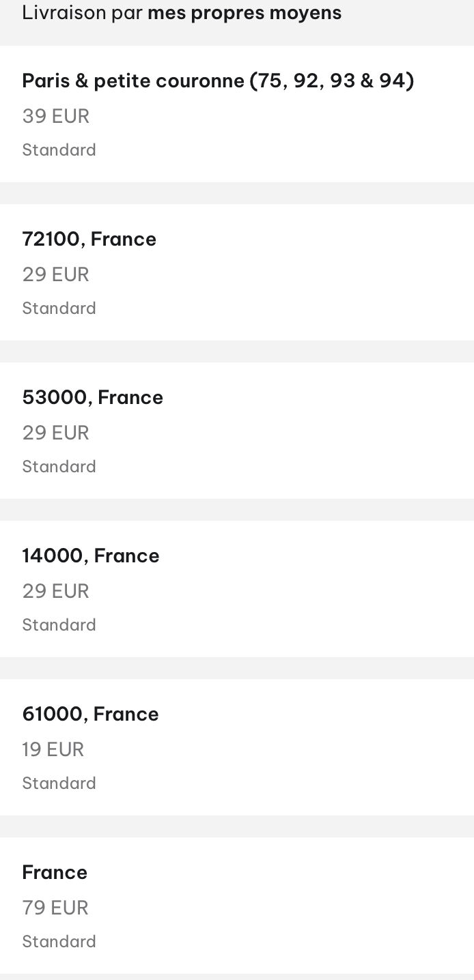Click the 79 EUR price label
The height and width of the screenshot is (980, 474).
pos(55,908)
